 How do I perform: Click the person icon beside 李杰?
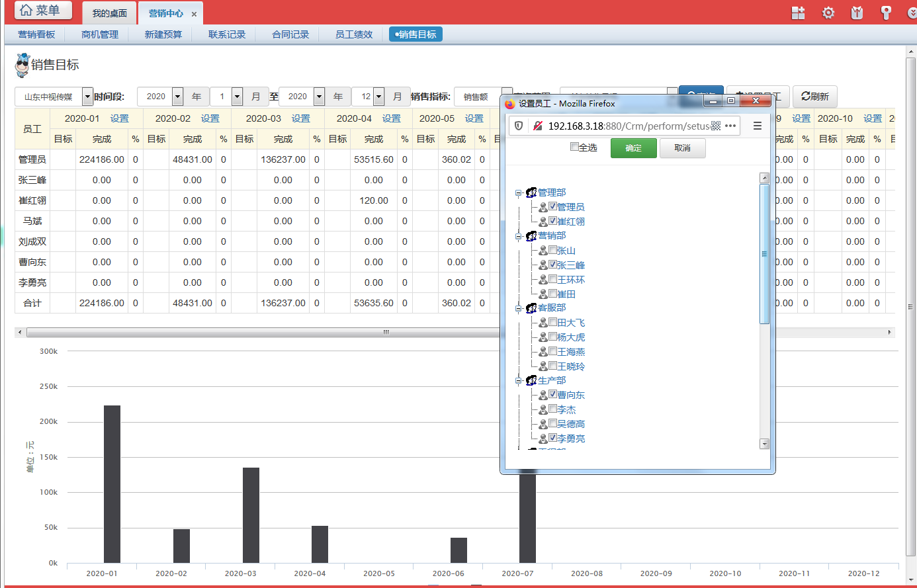pyautogui.click(x=543, y=409)
